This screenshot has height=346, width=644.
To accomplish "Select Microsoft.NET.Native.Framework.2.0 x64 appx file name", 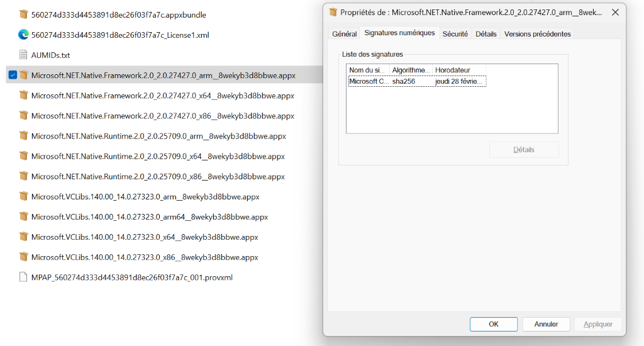I will coord(163,96).
